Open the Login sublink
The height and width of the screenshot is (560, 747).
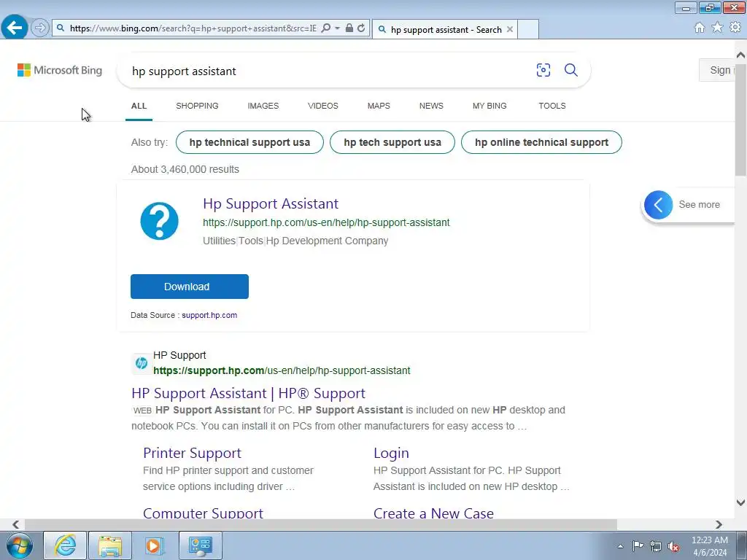point(391,453)
